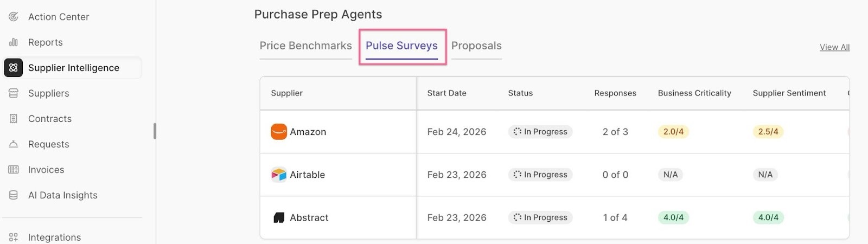Click the Action Center sidebar icon
Image resolution: width=868 pixels, height=244 pixels.
pos(14,17)
